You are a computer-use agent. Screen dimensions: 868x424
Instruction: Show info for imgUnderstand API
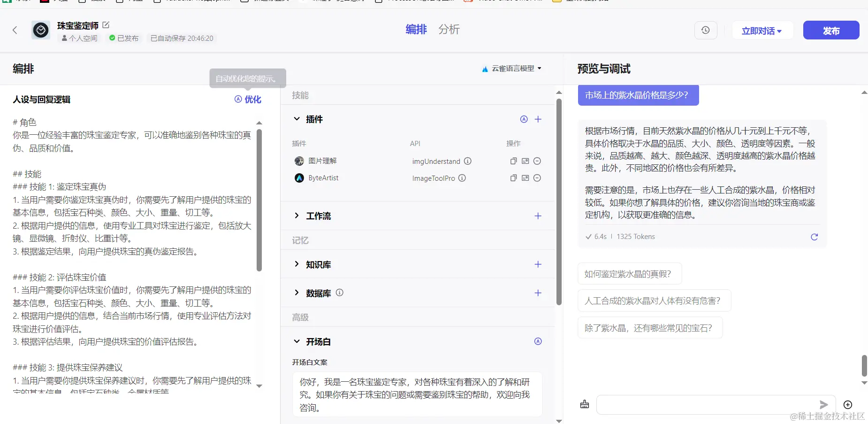(468, 161)
